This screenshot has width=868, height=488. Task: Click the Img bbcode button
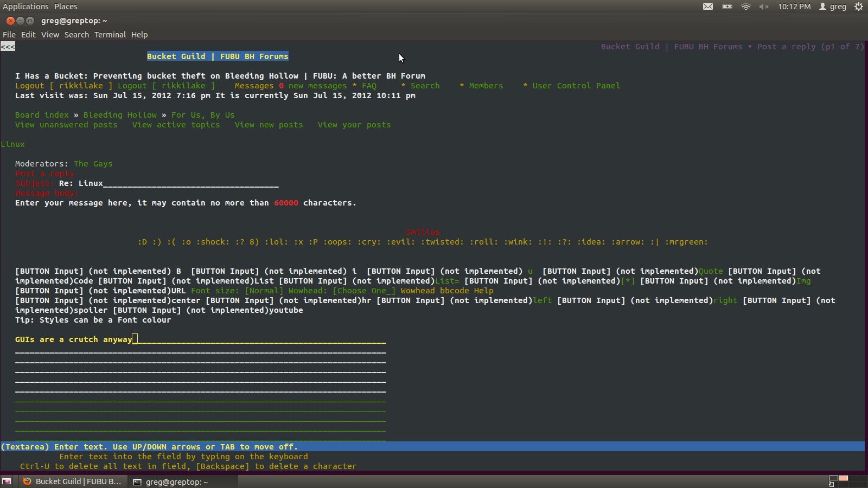804,281
